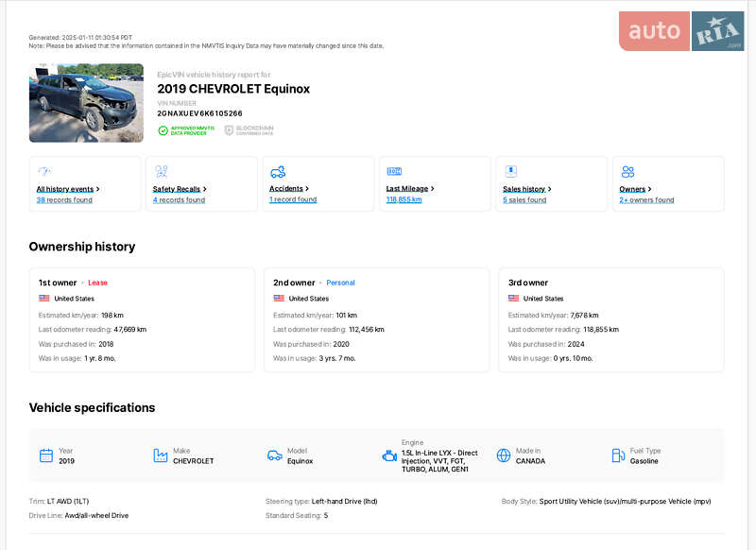
Task: Click the Engine icon in specifications
Action: (389, 455)
